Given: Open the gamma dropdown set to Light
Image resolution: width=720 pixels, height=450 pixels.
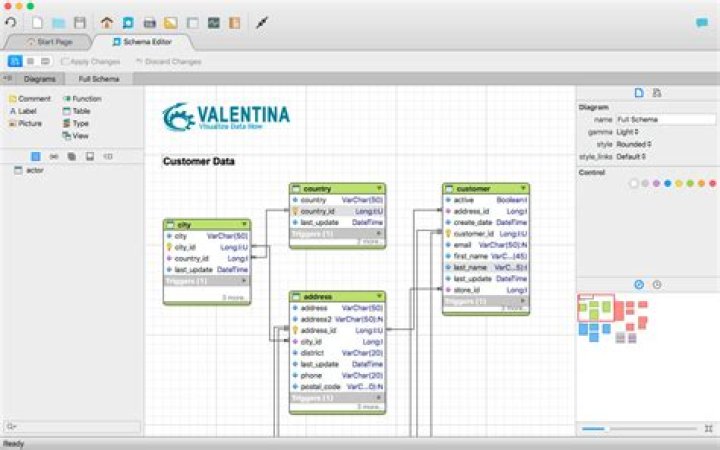Looking at the screenshot, I should coord(627,132).
